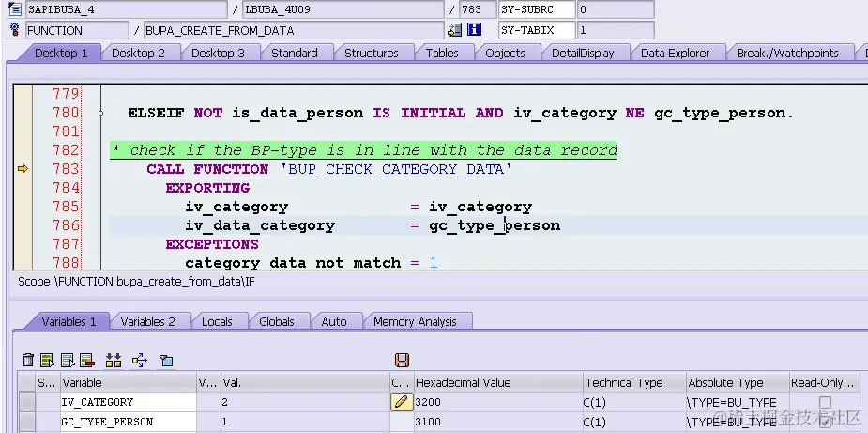The width and height of the screenshot is (868, 433).
Task: Open the Structures tab
Action: click(x=372, y=54)
